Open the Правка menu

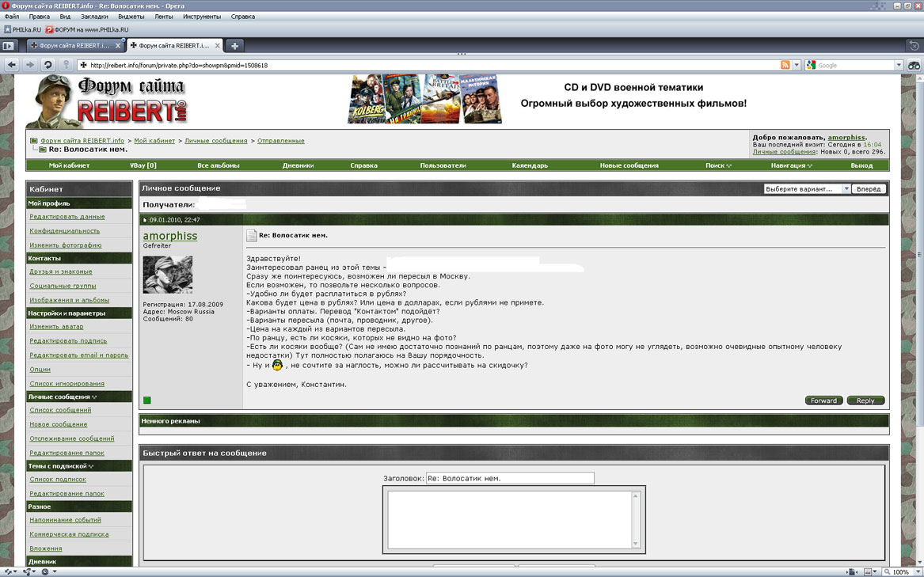point(40,17)
